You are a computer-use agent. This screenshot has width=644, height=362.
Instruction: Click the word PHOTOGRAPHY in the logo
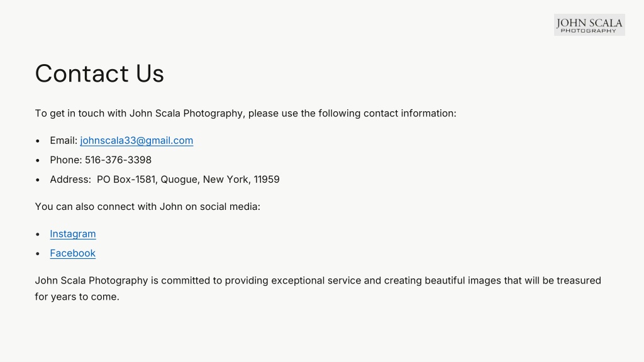tap(589, 31)
